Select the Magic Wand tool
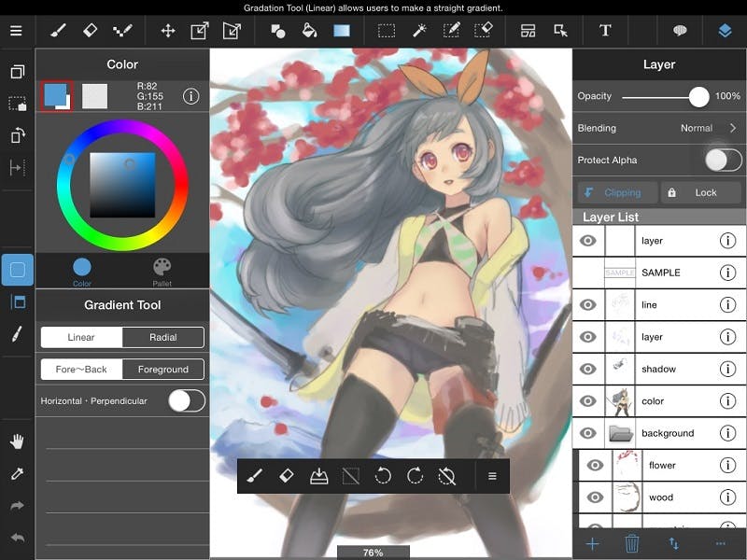The width and height of the screenshot is (747, 560). pos(419,30)
